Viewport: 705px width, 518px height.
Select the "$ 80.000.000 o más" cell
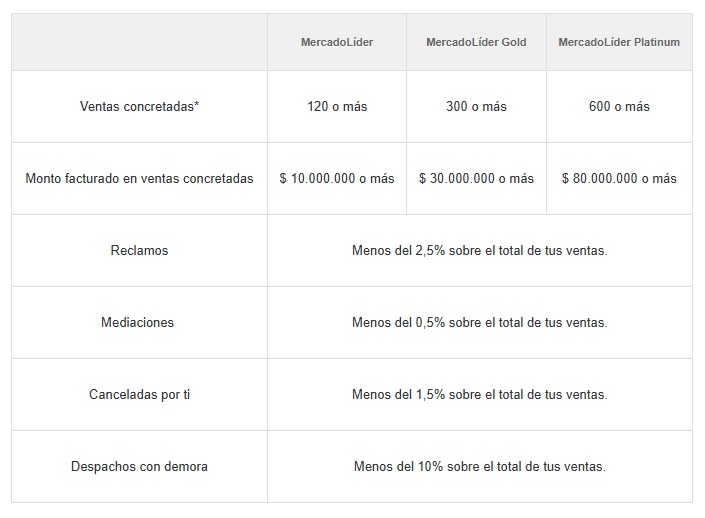click(619, 178)
